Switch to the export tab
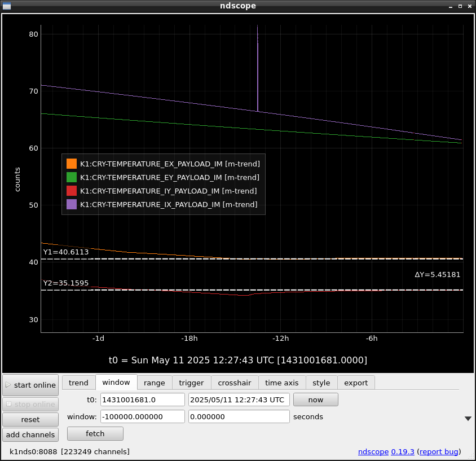476x461 pixels. 356,383
